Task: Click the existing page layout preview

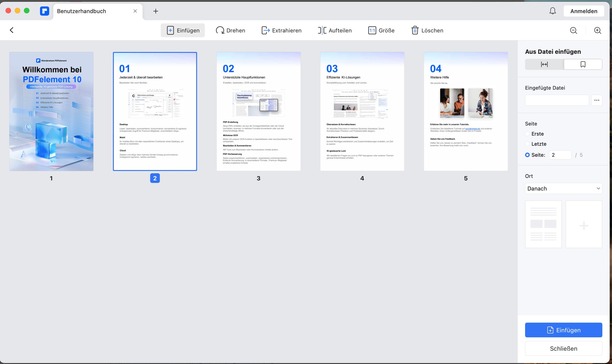Action: pyautogui.click(x=543, y=224)
